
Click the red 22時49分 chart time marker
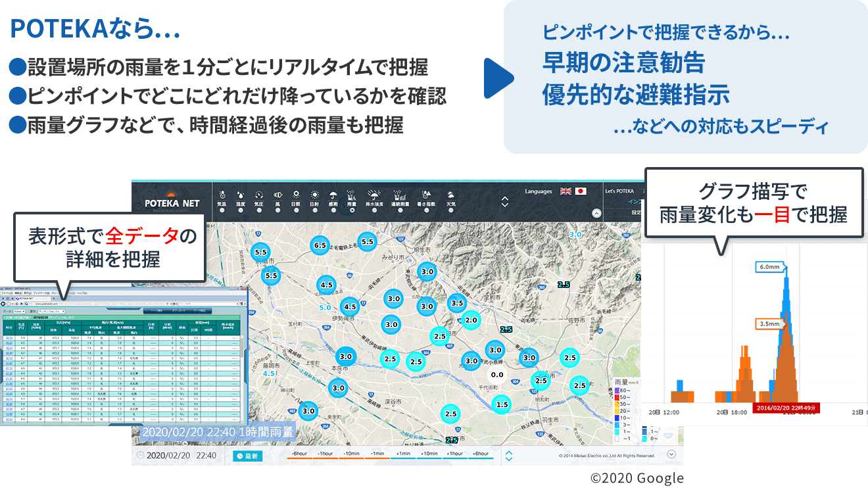786,408
